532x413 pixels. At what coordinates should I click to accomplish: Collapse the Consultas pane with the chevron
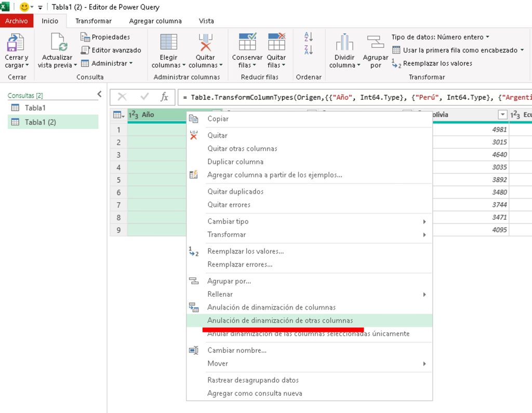point(99,94)
